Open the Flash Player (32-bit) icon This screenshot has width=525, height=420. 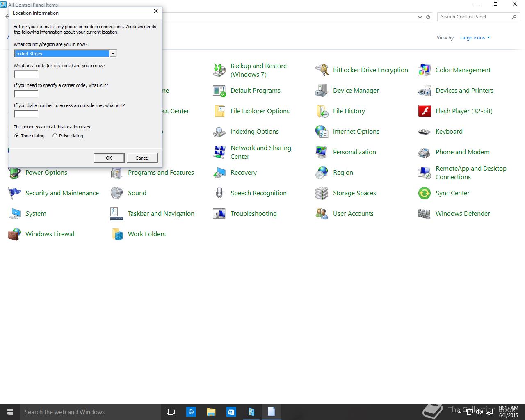[425, 111]
